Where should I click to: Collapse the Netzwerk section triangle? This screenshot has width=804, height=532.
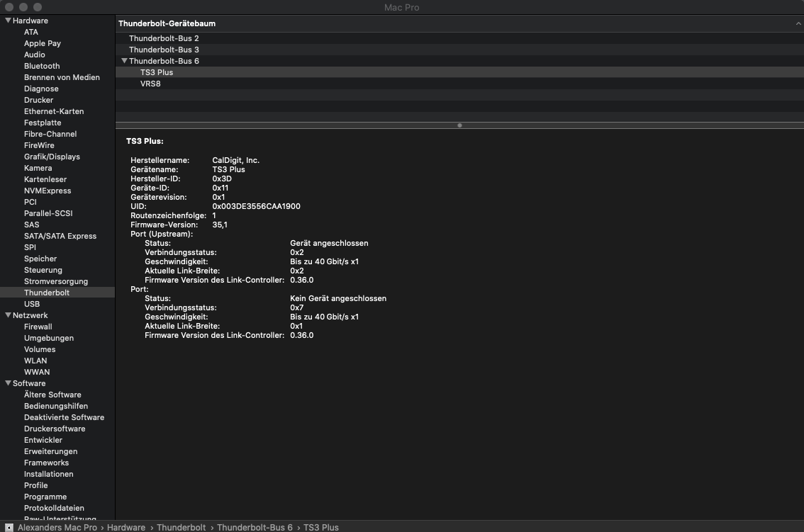tap(8, 315)
